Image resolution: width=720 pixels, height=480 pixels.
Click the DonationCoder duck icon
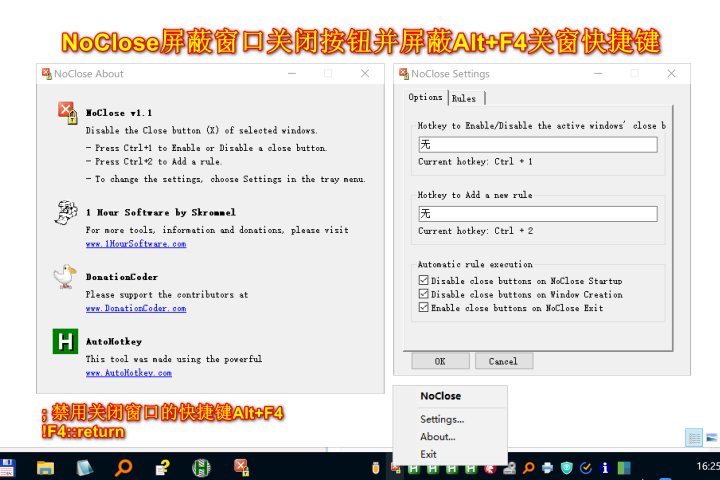[65, 277]
